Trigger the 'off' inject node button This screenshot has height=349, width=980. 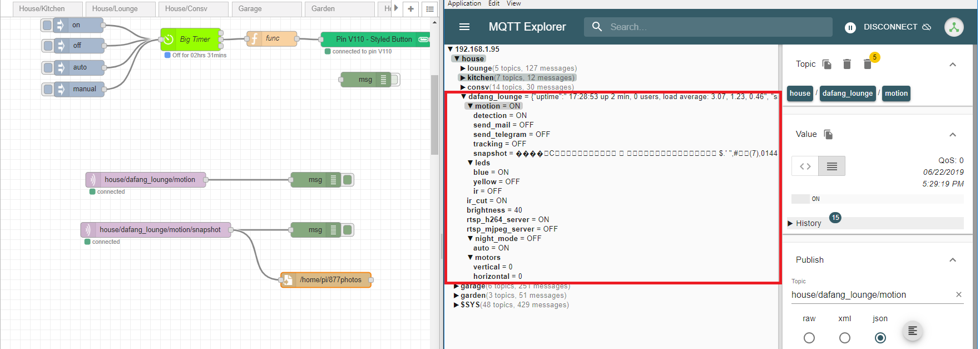pyautogui.click(x=47, y=46)
